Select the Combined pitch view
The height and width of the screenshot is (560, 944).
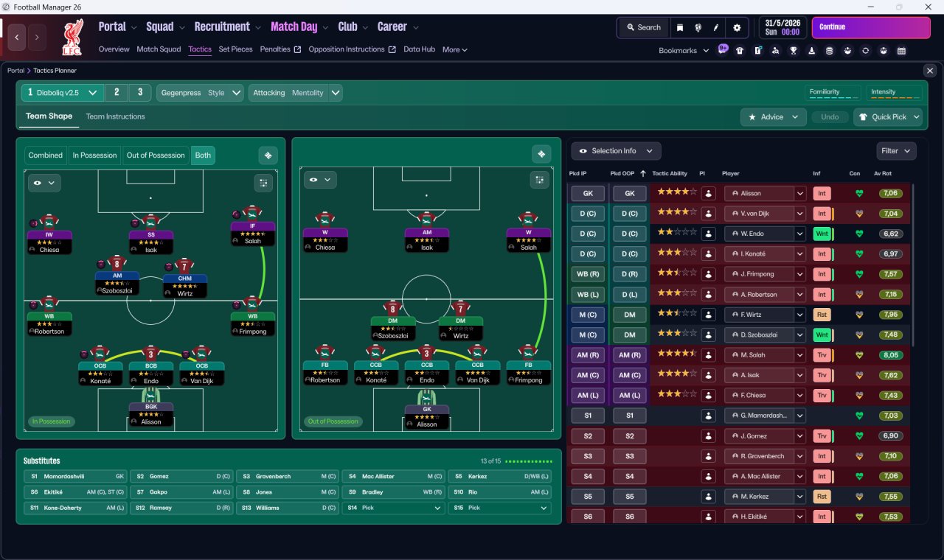(46, 155)
